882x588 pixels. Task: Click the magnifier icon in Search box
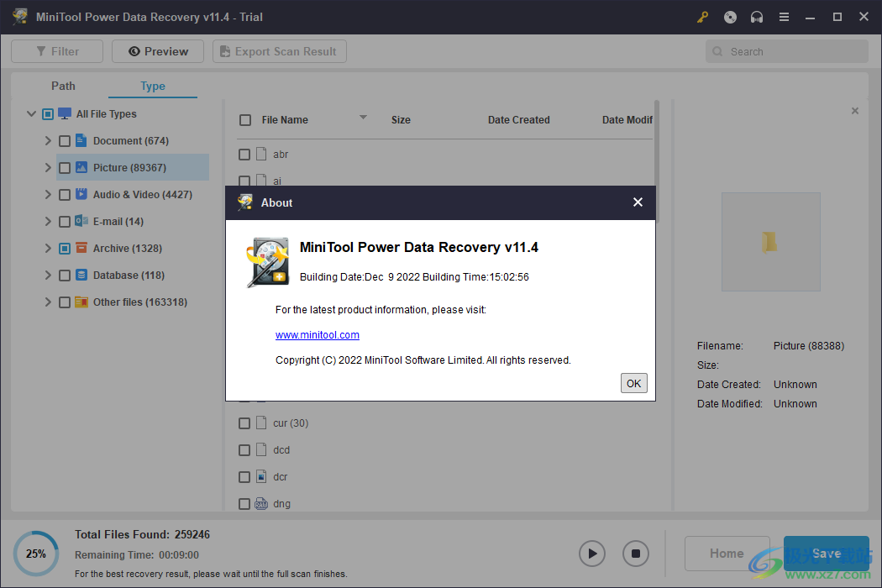coord(717,51)
